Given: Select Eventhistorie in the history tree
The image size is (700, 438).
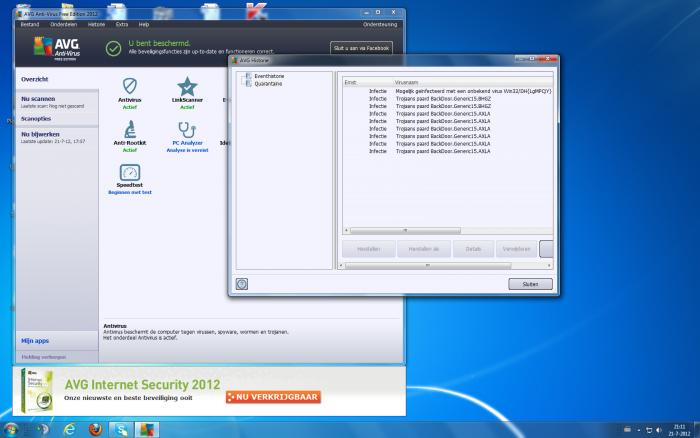Looking at the screenshot, I should 269,76.
